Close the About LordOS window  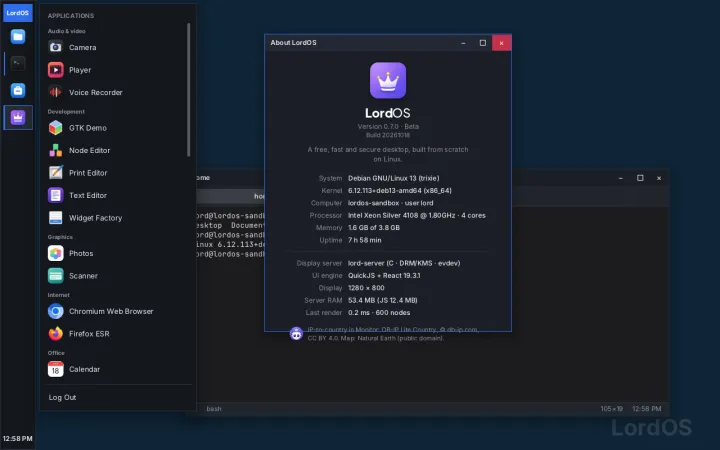(501, 43)
